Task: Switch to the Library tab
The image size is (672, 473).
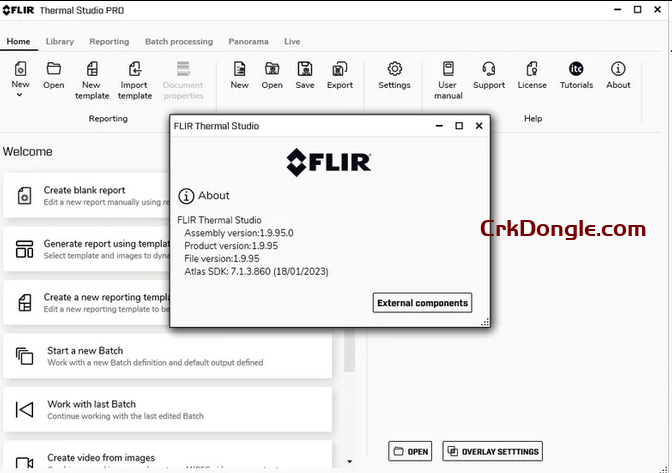Action: [60, 42]
